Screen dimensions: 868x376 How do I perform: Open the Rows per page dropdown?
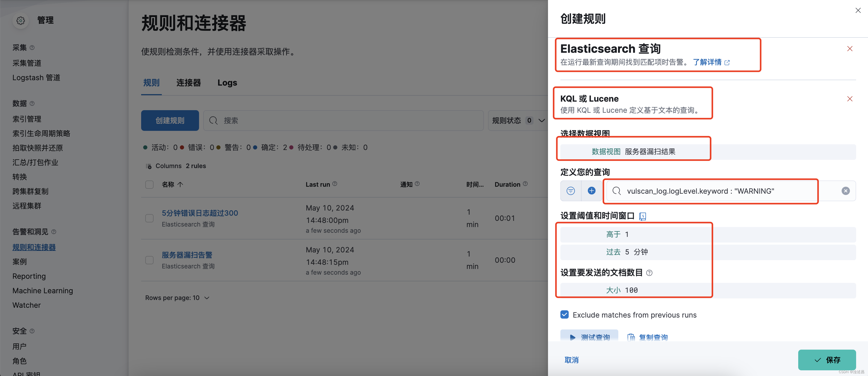click(177, 298)
